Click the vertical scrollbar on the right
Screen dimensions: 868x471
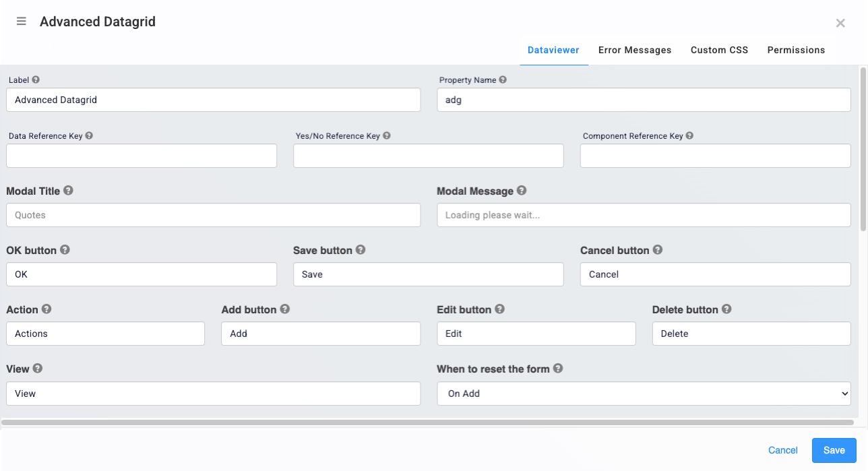[863, 148]
